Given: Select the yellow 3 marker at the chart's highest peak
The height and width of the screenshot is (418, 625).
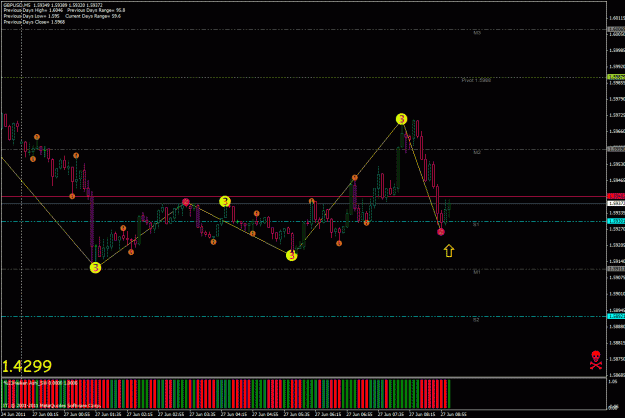Looking at the screenshot, I should tap(401, 119).
